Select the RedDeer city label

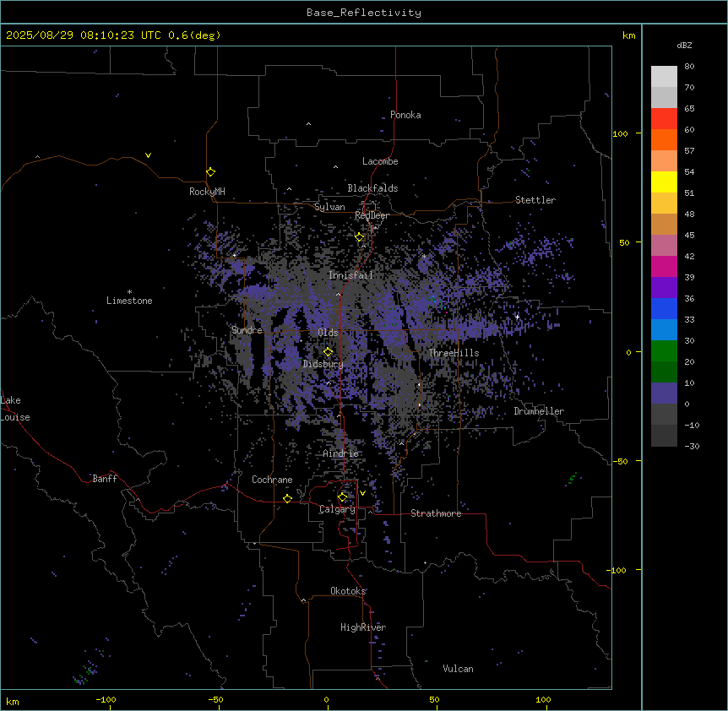pos(372,215)
